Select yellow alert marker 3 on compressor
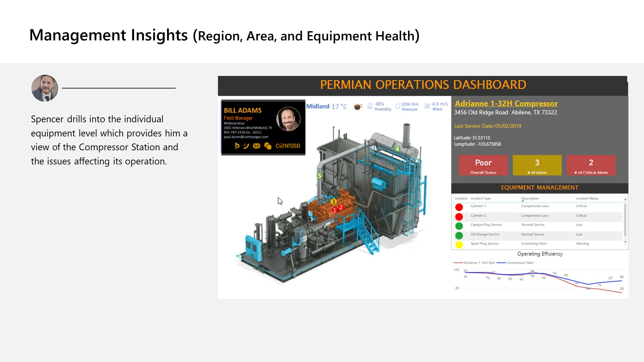This screenshot has height=362, width=644. click(x=333, y=202)
